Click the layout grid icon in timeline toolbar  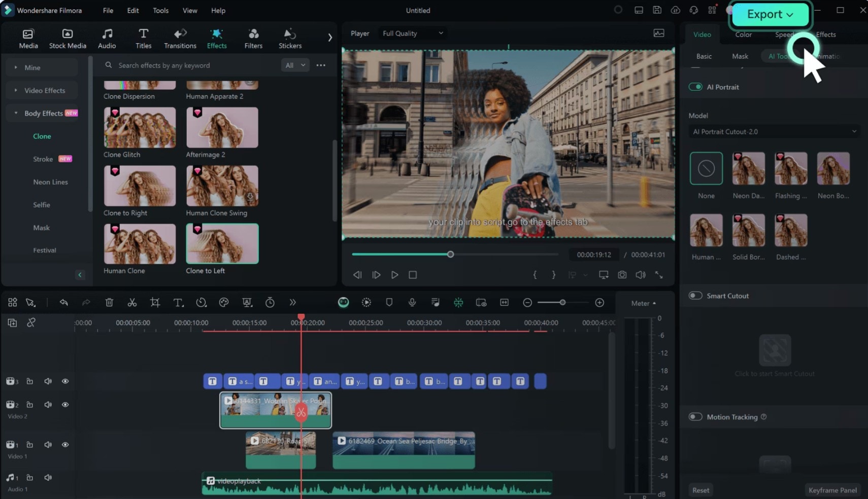tap(13, 302)
